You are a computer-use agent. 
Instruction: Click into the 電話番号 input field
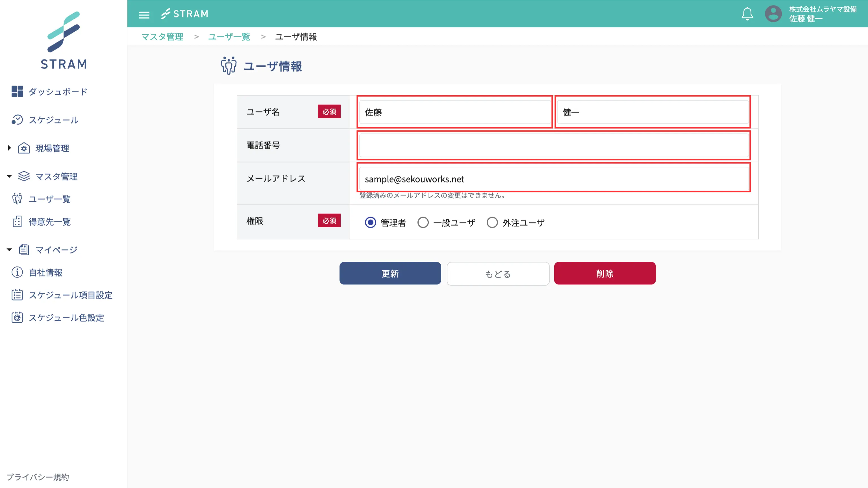tap(553, 145)
